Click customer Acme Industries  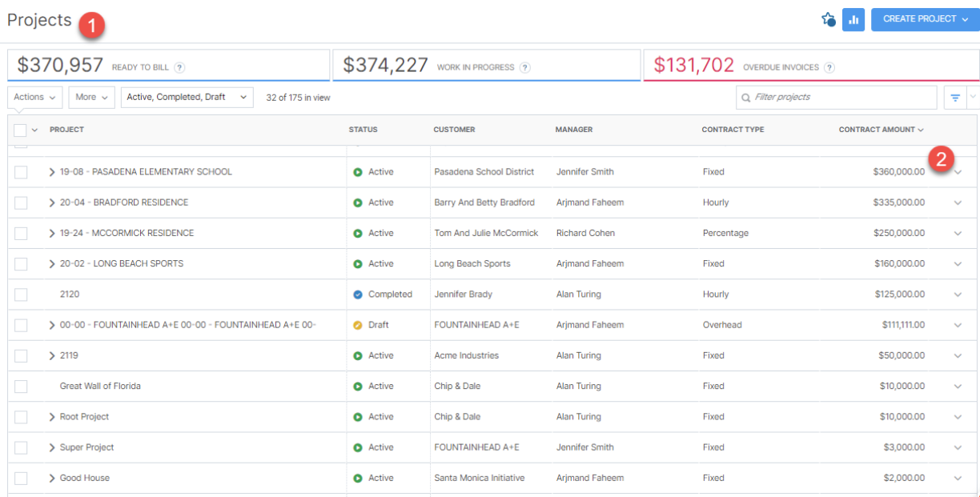point(466,355)
